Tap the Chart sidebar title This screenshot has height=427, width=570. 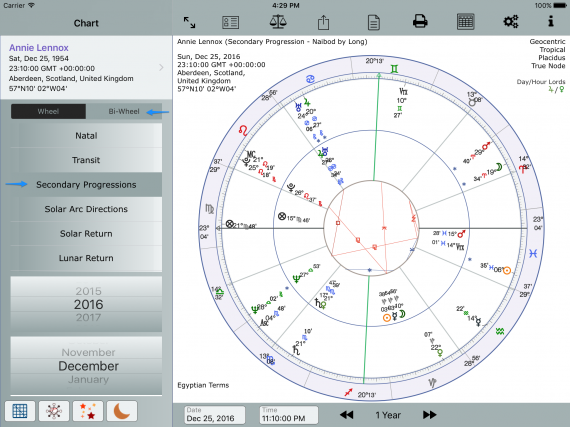86,23
